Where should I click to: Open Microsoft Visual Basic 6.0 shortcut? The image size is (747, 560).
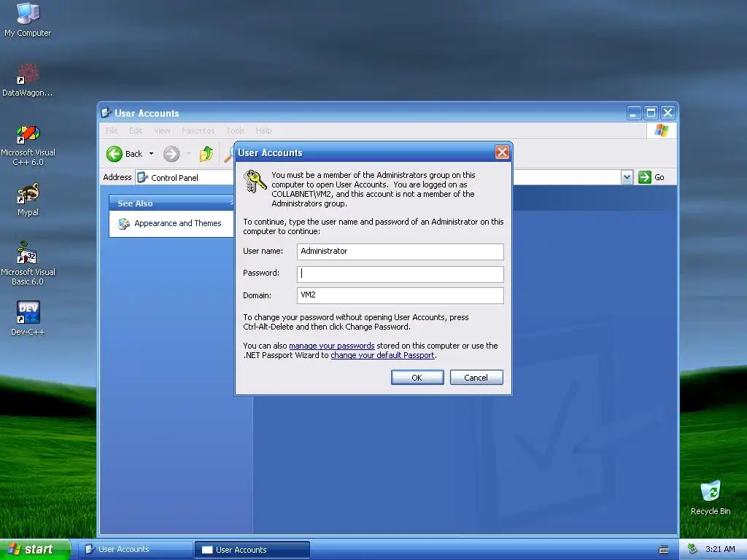(28, 263)
